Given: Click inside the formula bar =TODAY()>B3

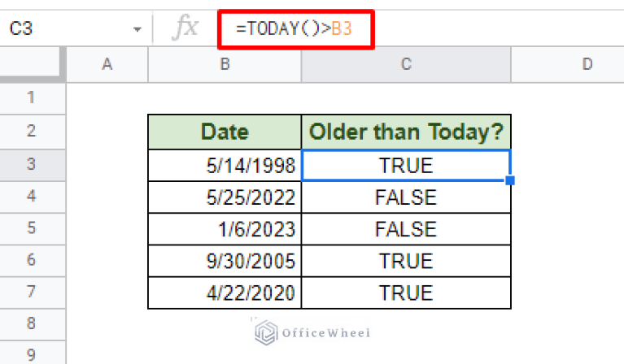Looking at the screenshot, I should (x=295, y=29).
